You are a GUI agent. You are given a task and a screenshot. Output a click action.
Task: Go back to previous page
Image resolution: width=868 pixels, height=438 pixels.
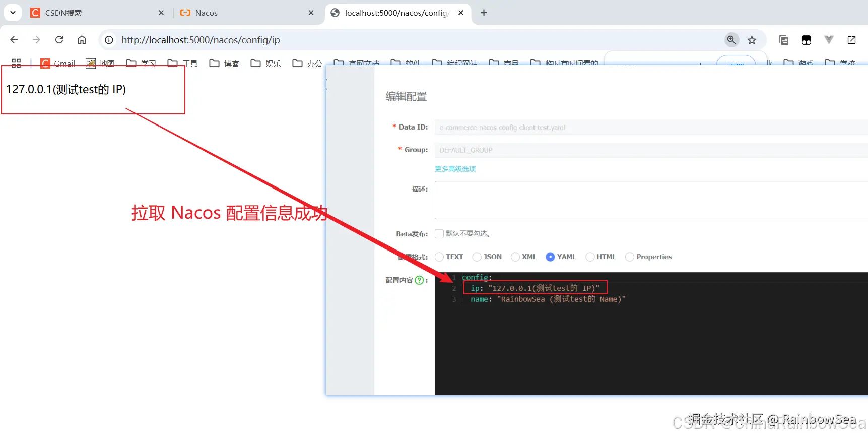[x=14, y=40]
